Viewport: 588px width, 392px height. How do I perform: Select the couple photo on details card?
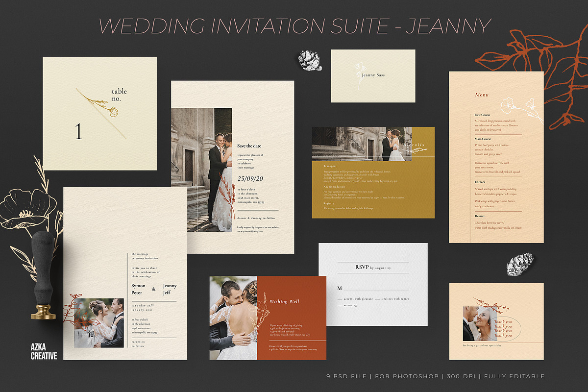(362, 144)
